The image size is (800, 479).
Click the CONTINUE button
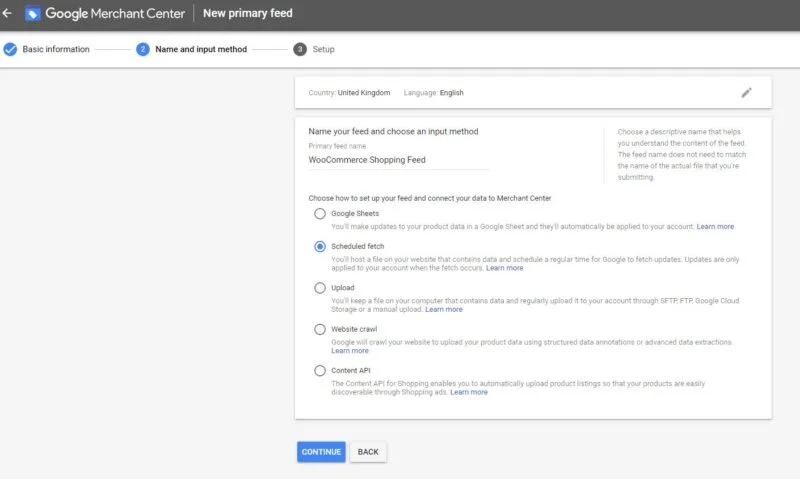(321, 452)
